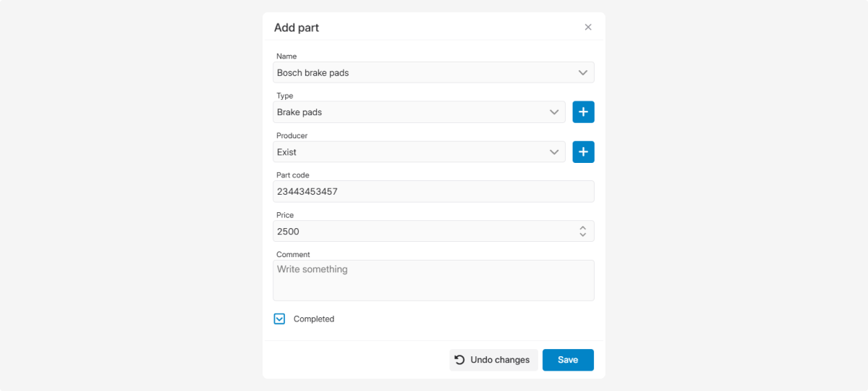
Task: Click into the Price field showing 2500
Action: click(x=420, y=232)
